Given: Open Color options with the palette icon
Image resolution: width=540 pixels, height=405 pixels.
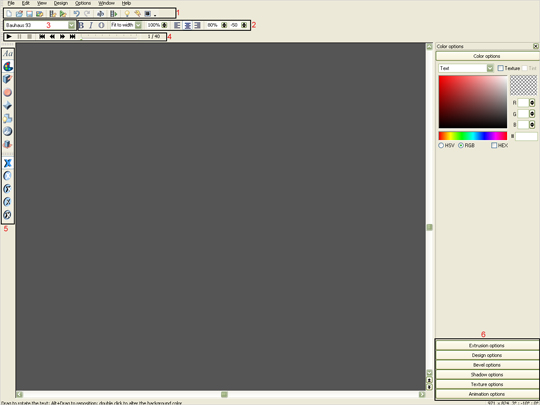Looking at the screenshot, I should (x=8, y=66).
